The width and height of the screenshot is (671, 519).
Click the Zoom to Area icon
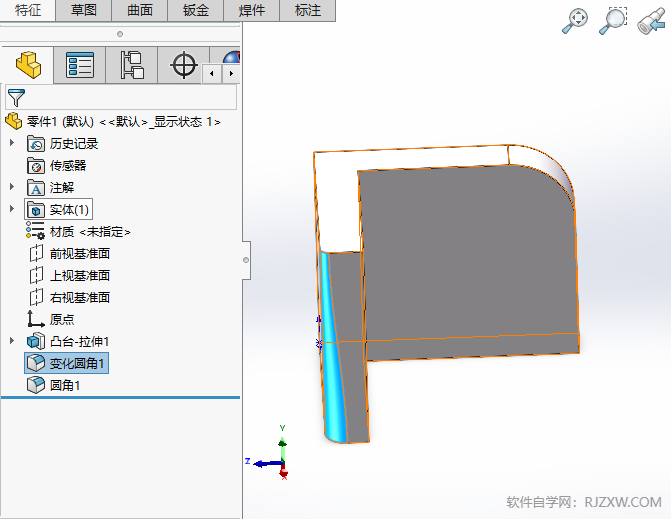coord(613,21)
